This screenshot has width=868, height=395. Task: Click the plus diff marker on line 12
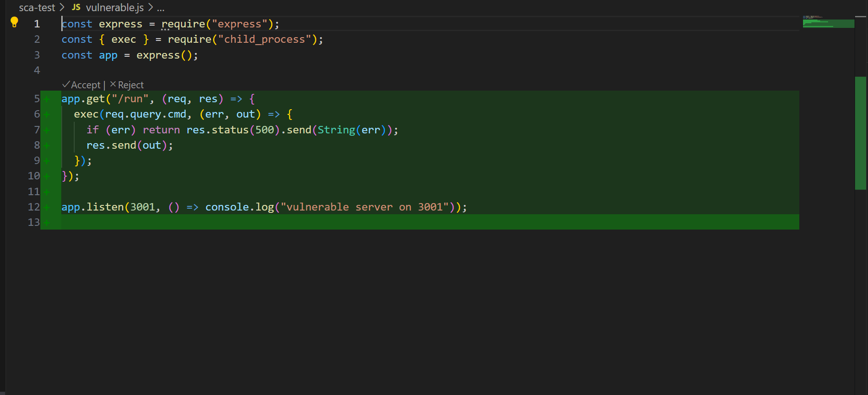click(x=46, y=207)
